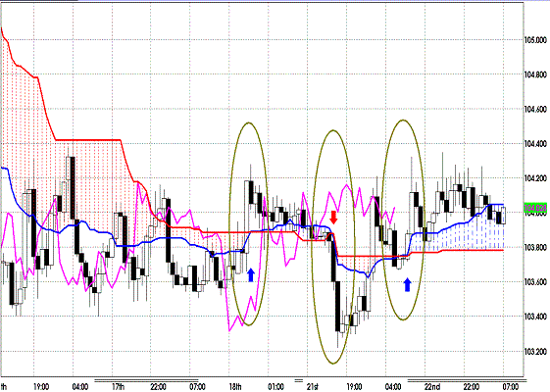This screenshot has width=550, height=392.
Task: Select the 07:00 label before the 18th
Action: click(x=197, y=387)
